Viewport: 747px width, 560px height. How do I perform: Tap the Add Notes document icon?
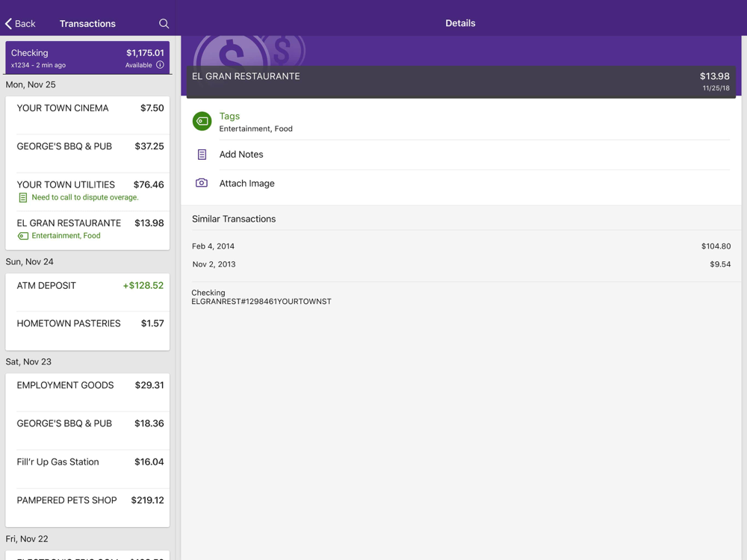pos(202,155)
